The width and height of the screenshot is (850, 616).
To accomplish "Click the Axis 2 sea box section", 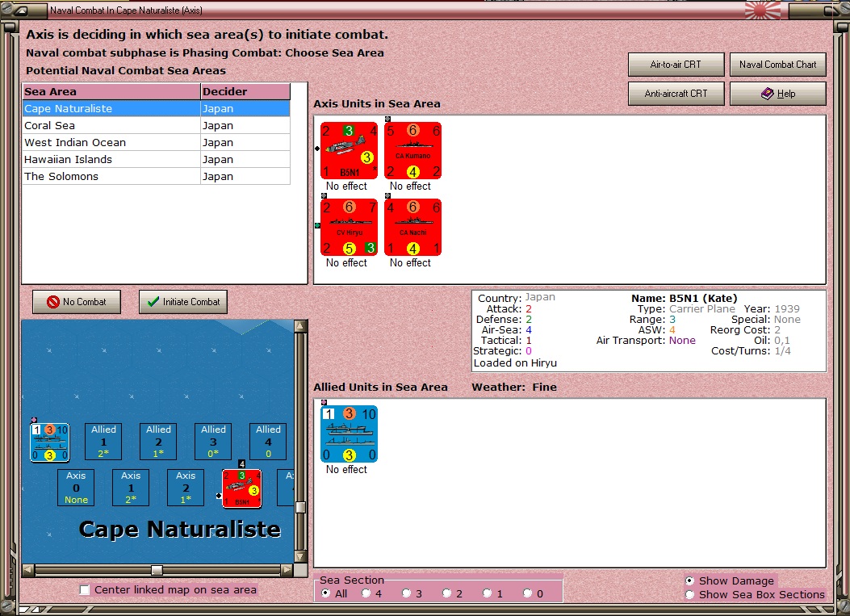I will pos(186,488).
